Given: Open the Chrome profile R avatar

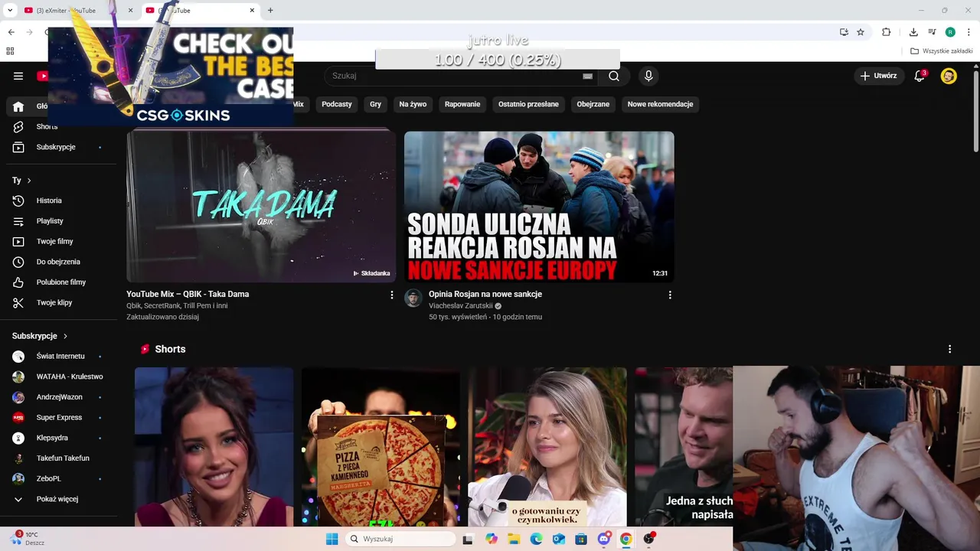Looking at the screenshot, I should point(950,32).
